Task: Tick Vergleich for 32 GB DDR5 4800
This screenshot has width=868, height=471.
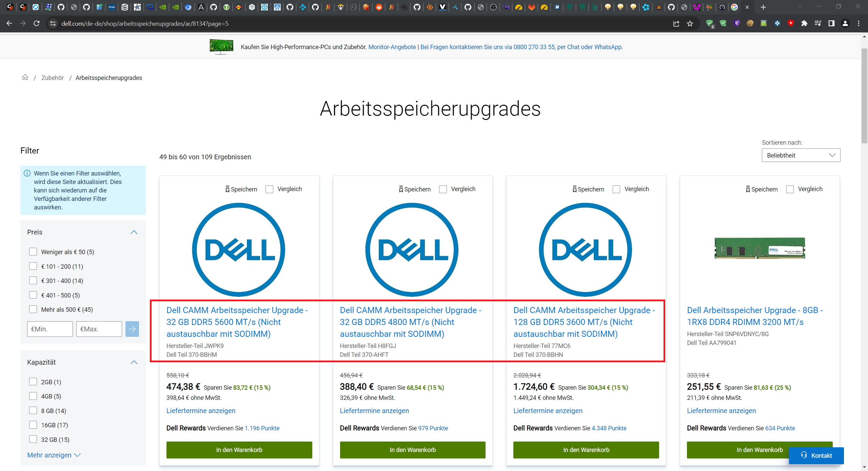Action: coord(443,189)
